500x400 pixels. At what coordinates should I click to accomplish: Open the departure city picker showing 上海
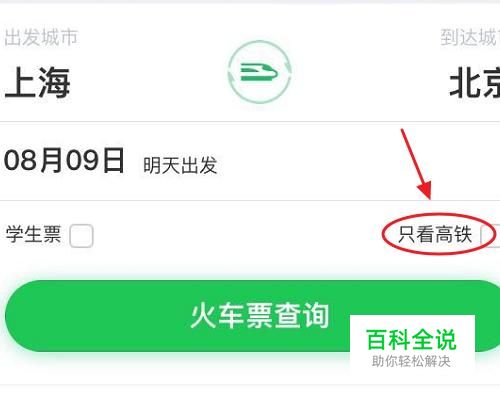point(37,82)
